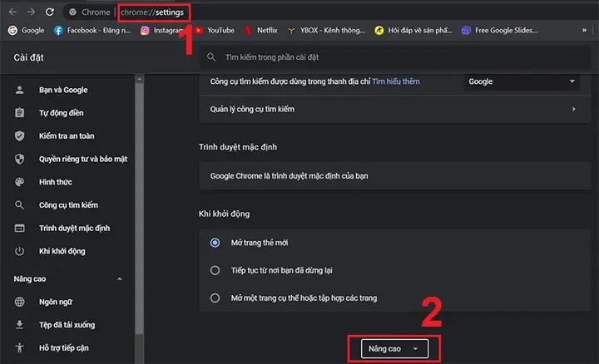Click the Hình thức palette icon
The height and width of the screenshot is (364, 599).
point(19,182)
